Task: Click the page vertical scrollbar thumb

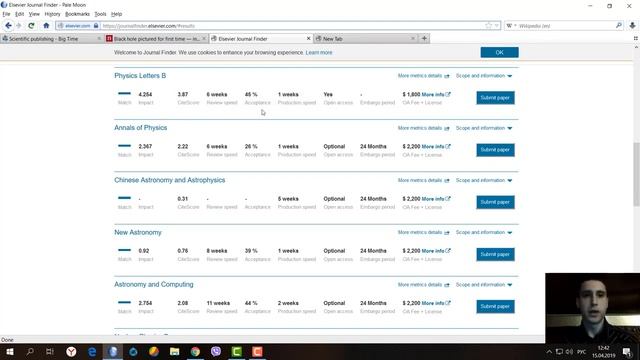Action: click(x=636, y=174)
